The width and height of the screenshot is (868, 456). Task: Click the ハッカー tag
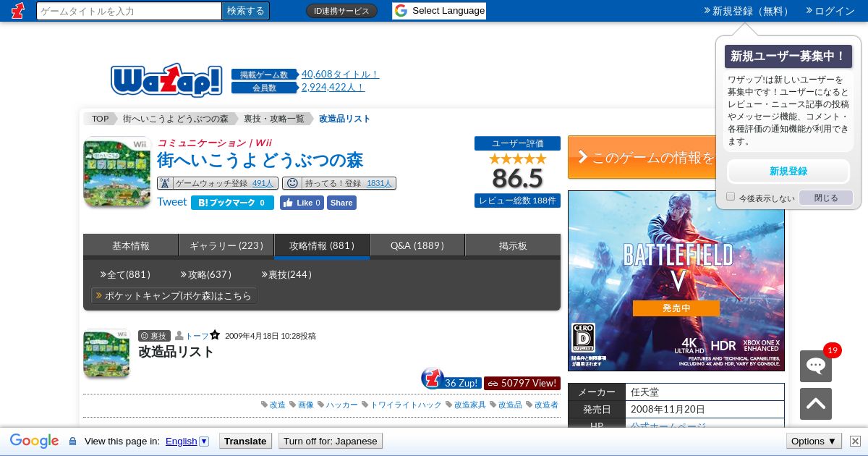click(x=341, y=405)
